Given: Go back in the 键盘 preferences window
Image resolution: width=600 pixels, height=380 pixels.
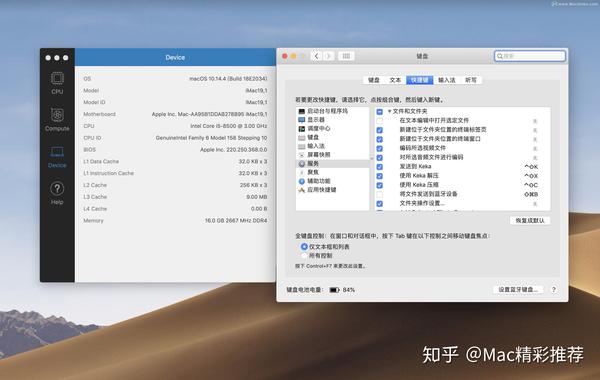Looking at the screenshot, I should [x=316, y=56].
